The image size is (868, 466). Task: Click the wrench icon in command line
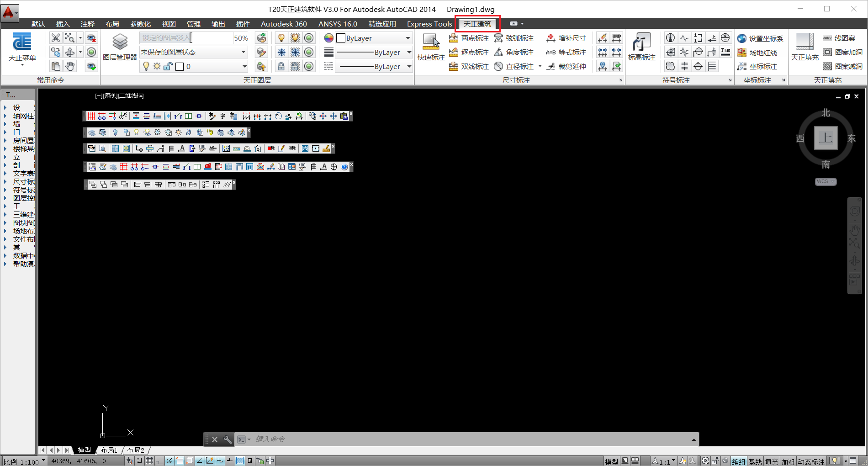click(x=228, y=440)
